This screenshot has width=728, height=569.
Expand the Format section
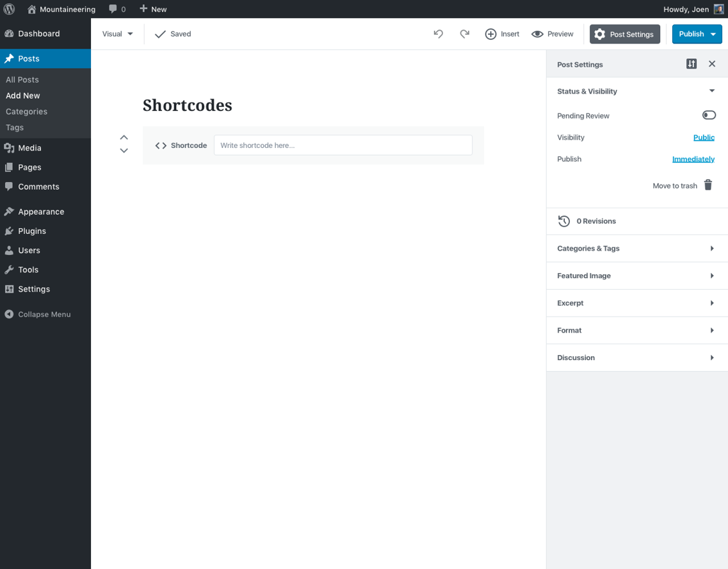[x=637, y=331]
